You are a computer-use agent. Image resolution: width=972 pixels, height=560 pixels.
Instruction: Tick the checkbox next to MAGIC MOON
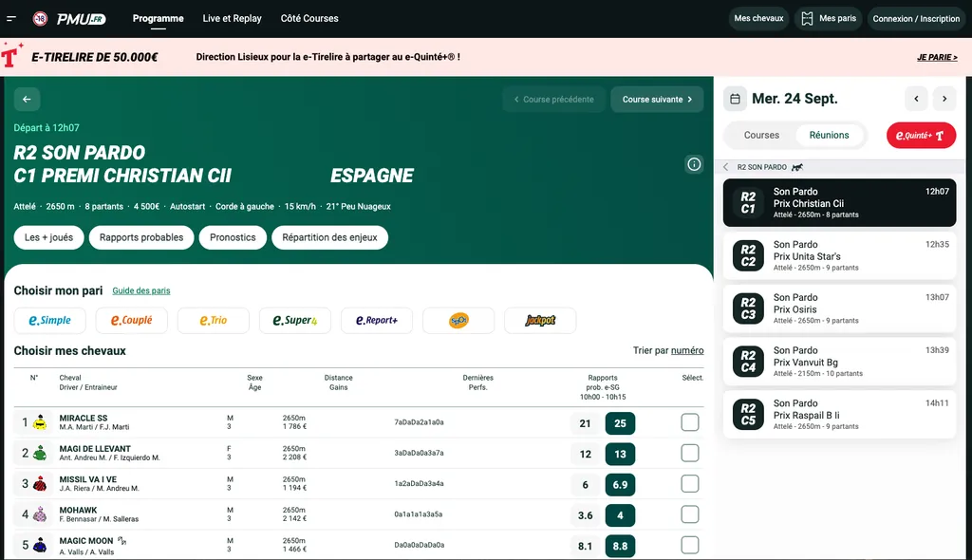pos(689,545)
